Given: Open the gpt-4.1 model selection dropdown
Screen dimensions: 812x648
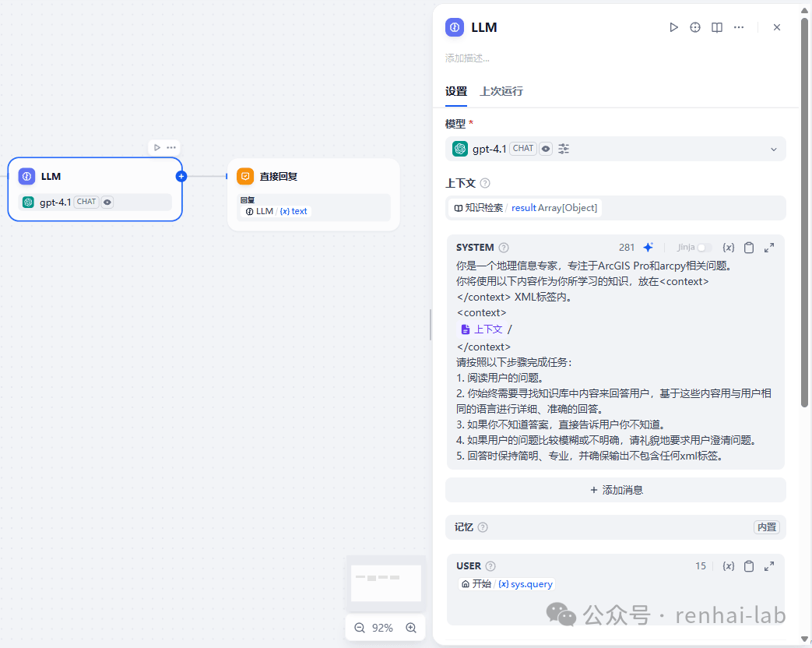Looking at the screenshot, I should coord(774,148).
